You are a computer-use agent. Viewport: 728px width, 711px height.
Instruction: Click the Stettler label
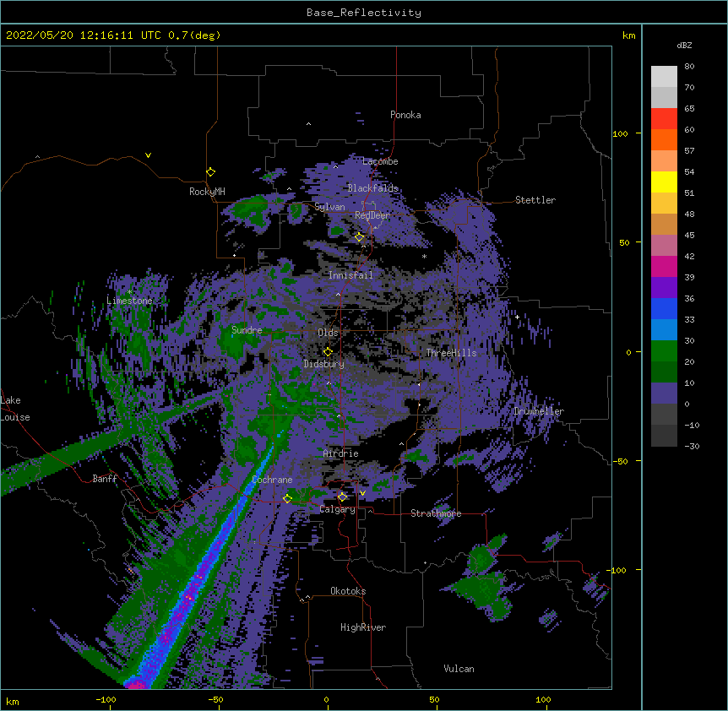tap(535, 200)
